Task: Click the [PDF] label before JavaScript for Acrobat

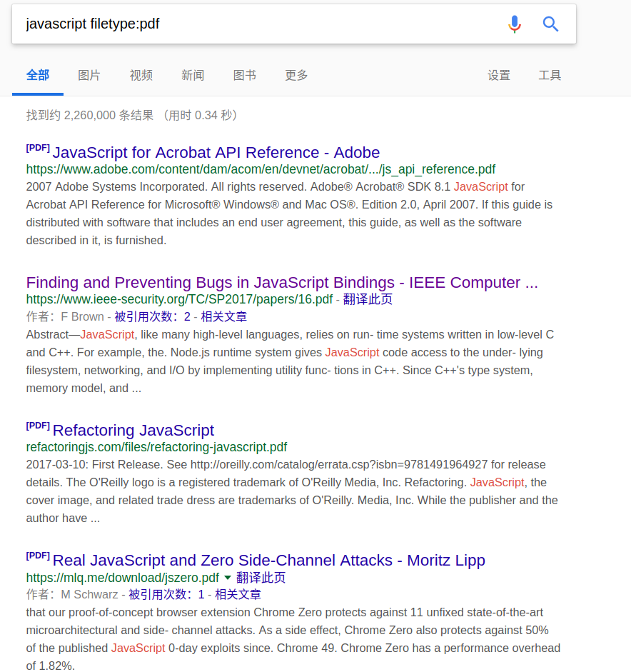Action: (38, 148)
